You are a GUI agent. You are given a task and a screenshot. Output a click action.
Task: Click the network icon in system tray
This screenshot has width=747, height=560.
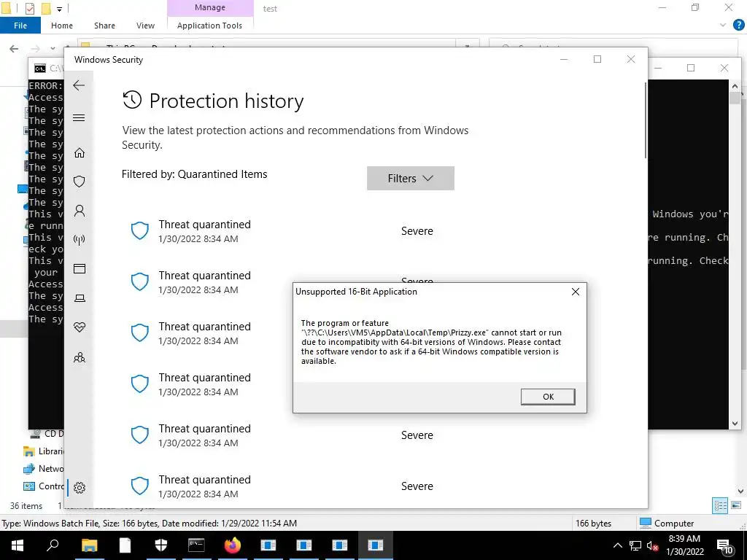click(x=635, y=545)
